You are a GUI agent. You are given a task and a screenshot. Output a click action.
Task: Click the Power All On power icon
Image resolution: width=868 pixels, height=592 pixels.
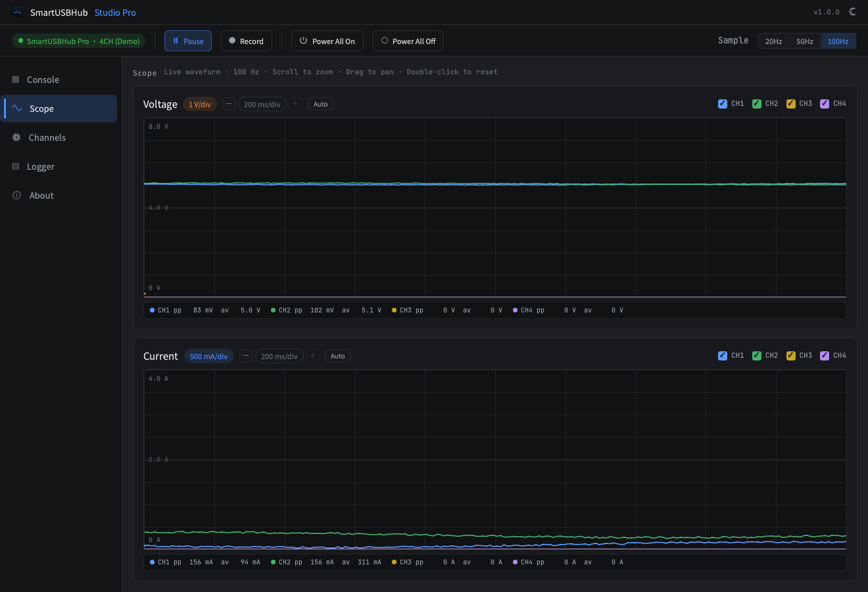coord(303,41)
